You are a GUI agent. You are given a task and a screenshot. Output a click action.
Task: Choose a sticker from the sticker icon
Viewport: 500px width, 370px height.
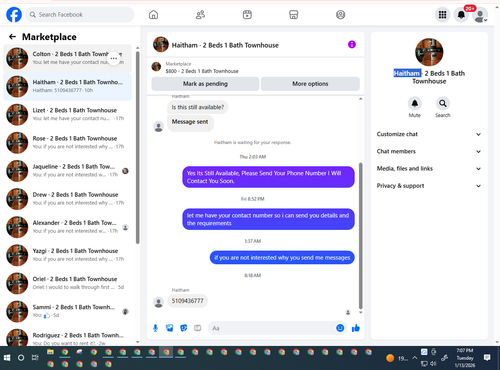(x=184, y=328)
